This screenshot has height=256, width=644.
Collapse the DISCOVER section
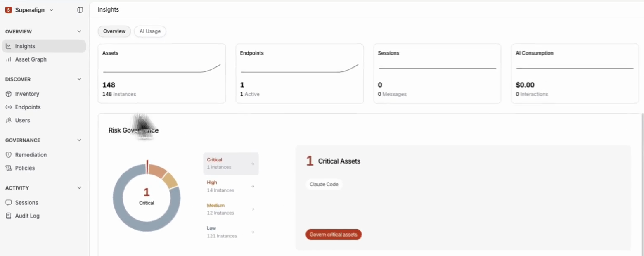coord(79,79)
